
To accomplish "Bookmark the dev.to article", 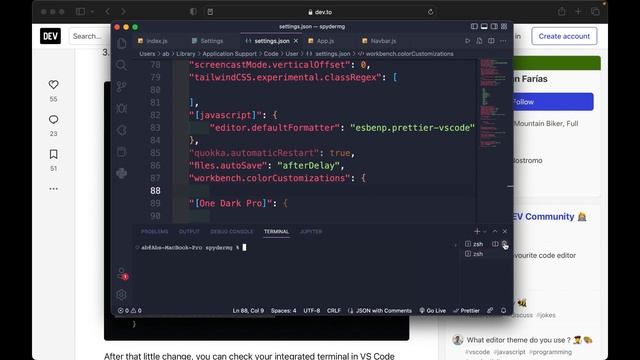I will (53, 154).
